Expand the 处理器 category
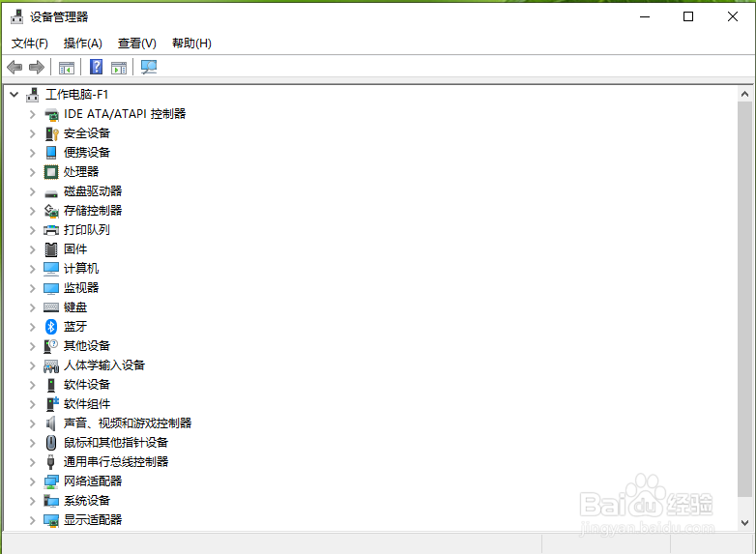Screen dimensions: 756x554 click(32, 172)
